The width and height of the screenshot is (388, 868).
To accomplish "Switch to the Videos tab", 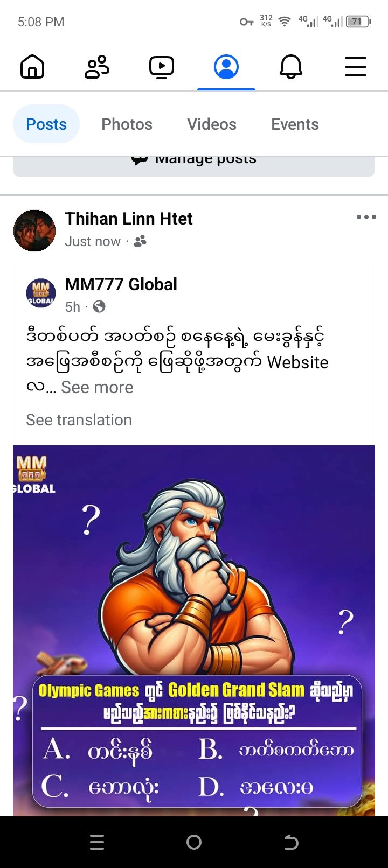I will click(x=212, y=124).
